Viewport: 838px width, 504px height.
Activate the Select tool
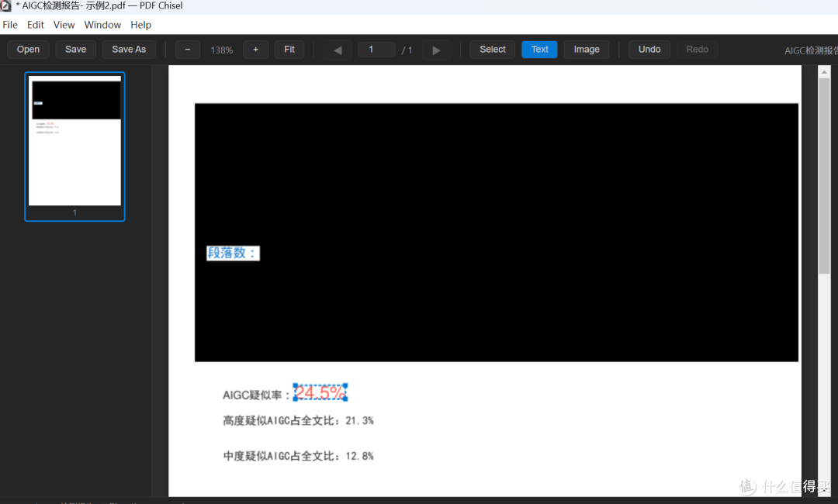point(492,49)
